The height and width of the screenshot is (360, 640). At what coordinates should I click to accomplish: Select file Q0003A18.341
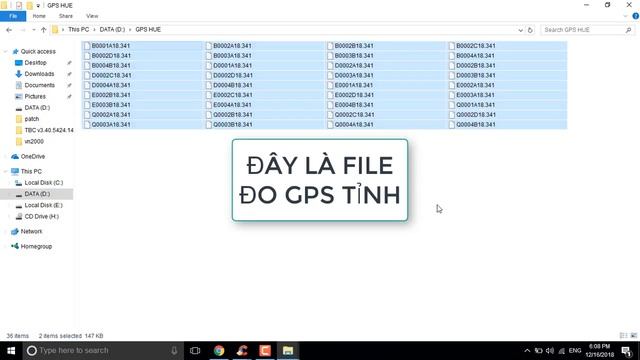[x=111, y=124]
